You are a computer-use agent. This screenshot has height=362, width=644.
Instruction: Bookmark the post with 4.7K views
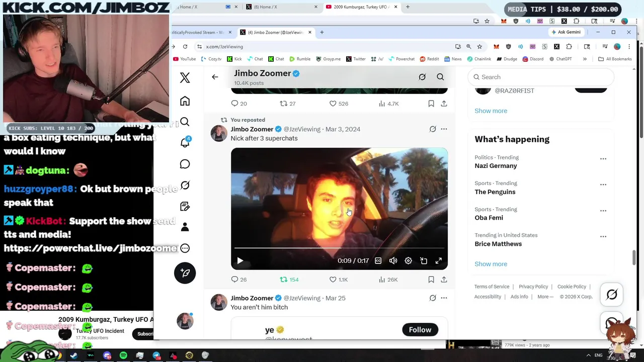pyautogui.click(x=431, y=104)
